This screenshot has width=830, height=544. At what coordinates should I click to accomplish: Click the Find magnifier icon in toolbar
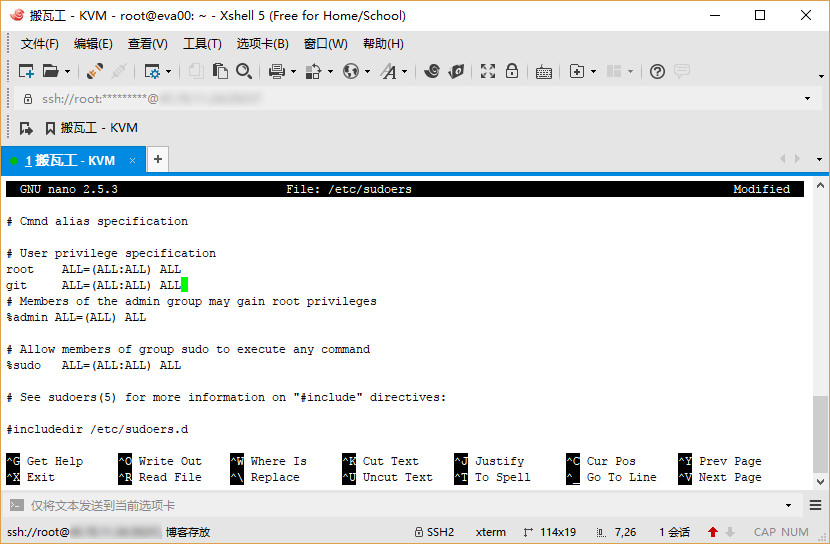(244, 71)
